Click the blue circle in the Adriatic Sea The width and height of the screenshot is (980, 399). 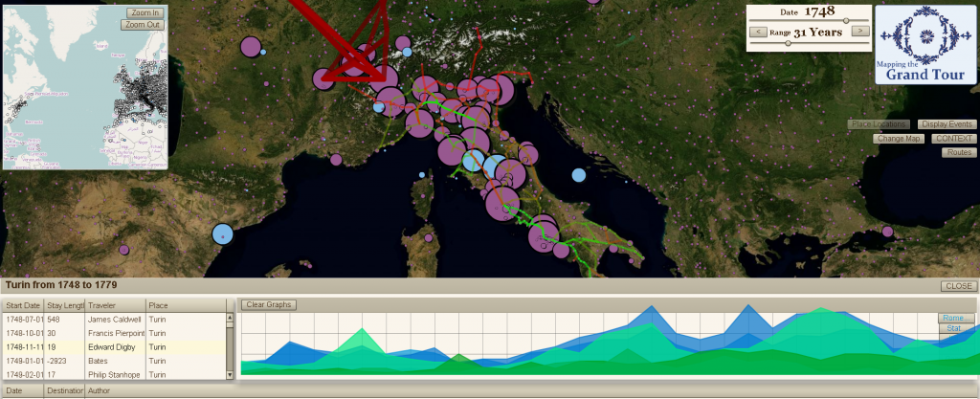click(x=579, y=175)
